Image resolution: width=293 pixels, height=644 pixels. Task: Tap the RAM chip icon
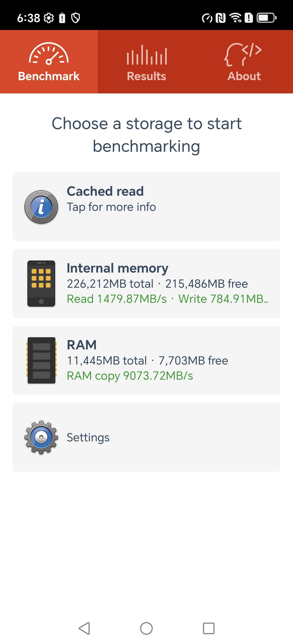(x=41, y=360)
